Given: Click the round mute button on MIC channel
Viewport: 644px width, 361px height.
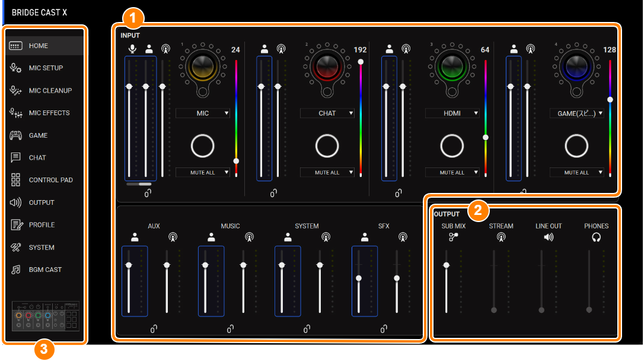Looking at the screenshot, I should pyautogui.click(x=202, y=145).
